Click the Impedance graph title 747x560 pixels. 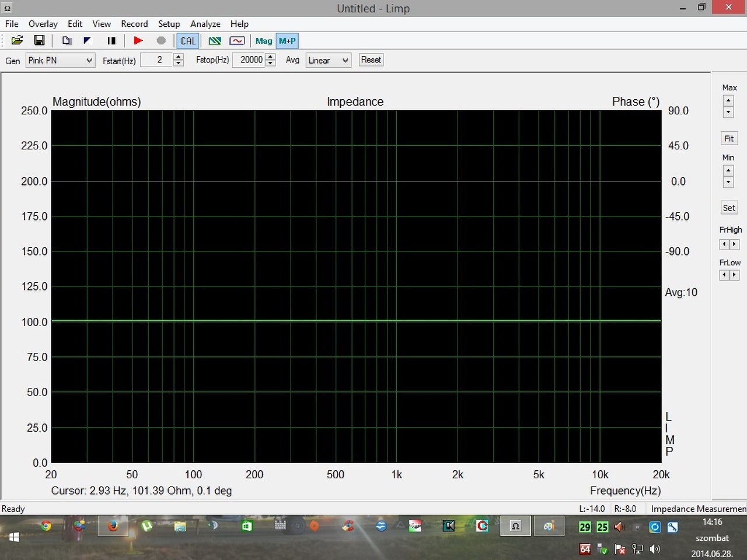click(x=355, y=101)
